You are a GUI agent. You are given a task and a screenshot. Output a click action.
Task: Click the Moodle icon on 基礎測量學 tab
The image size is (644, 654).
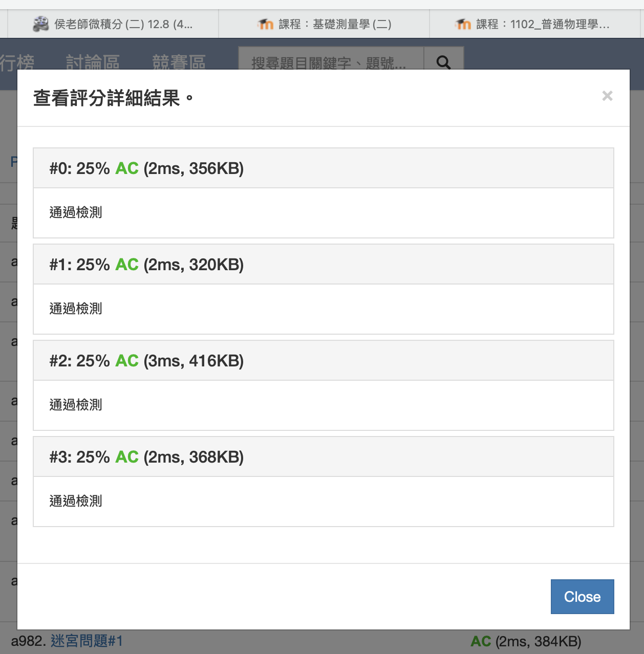(x=266, y=24)
